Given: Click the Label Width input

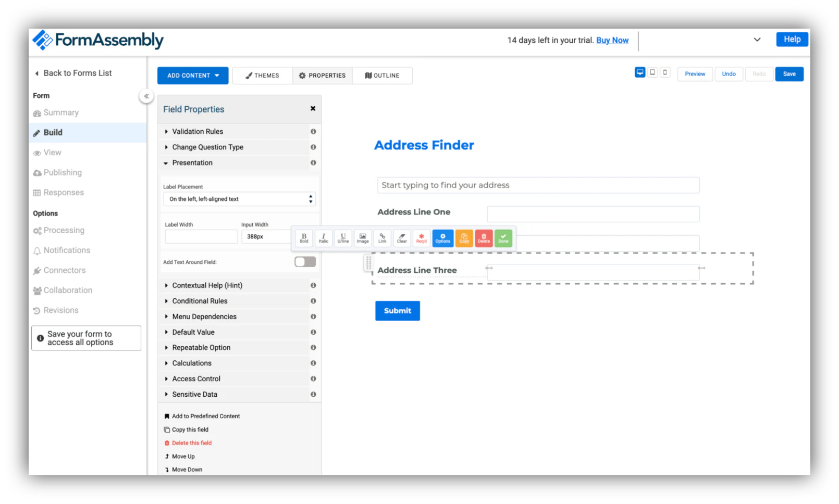Looking at the screenshot, I should (201, 236).
